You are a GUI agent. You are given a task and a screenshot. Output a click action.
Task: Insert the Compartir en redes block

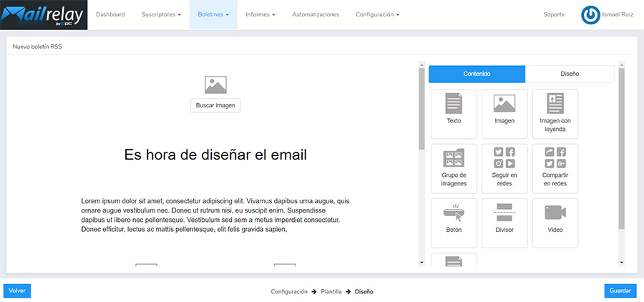555,168
